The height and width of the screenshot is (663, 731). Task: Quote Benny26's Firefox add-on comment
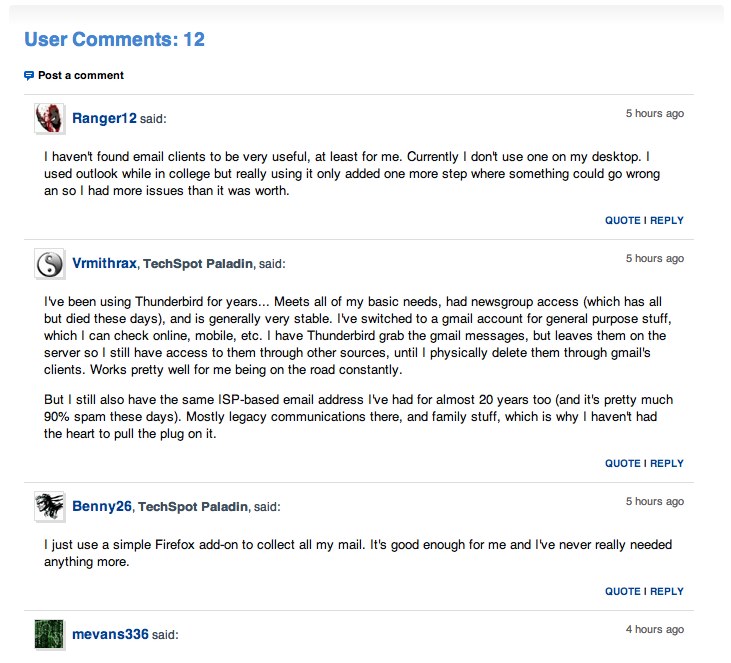pyautogui.click(x=623, y=591)
